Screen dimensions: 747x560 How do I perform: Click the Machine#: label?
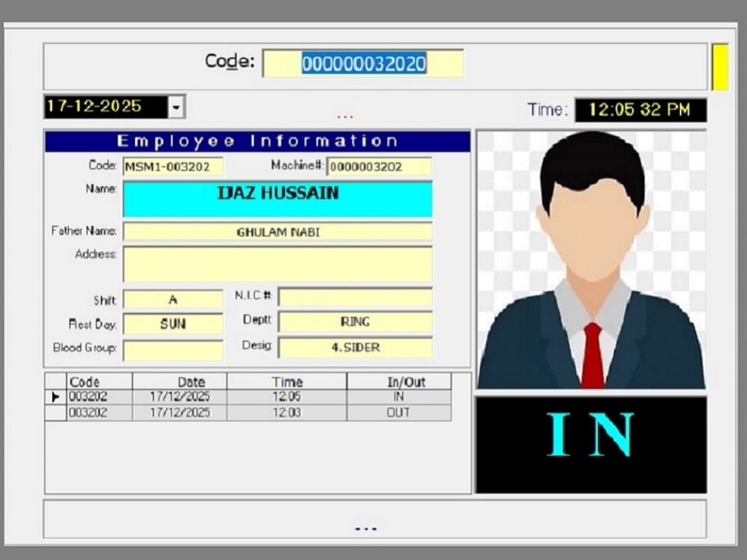pyautogui.click(x=297, y=165)
